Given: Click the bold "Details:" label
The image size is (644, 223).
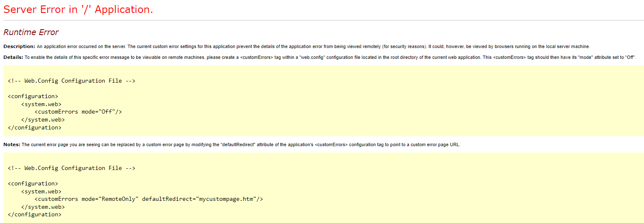Looking at the screenshot, I should click(13, 57).
